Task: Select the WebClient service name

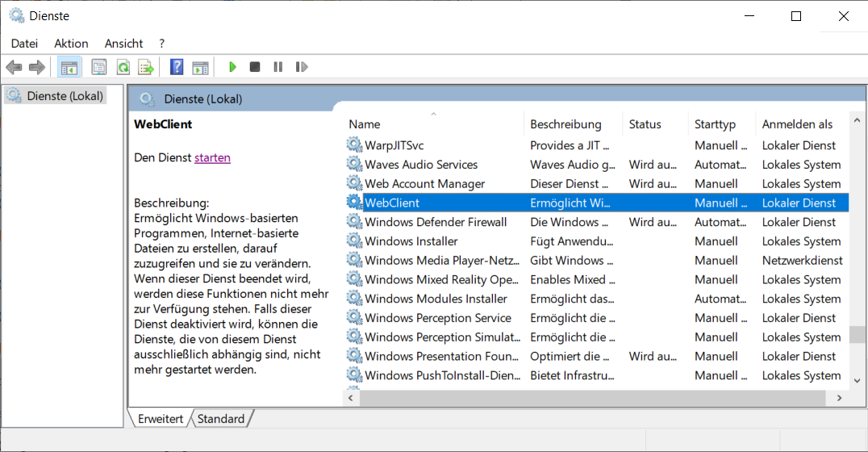Action: pos(392,203)
